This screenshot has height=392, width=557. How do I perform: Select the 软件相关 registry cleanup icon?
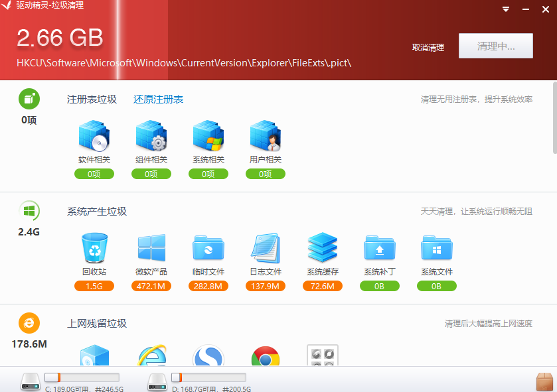pyautogui.click(x=94, y=137)
